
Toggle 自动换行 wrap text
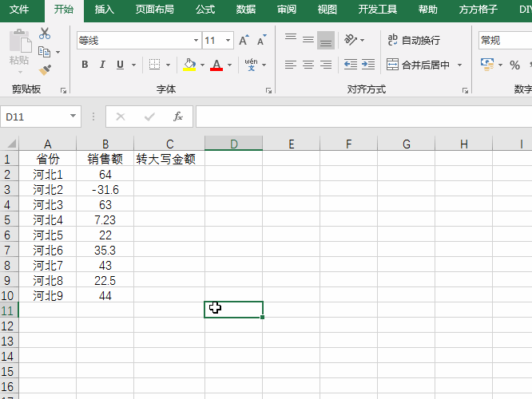pos(414,41)
